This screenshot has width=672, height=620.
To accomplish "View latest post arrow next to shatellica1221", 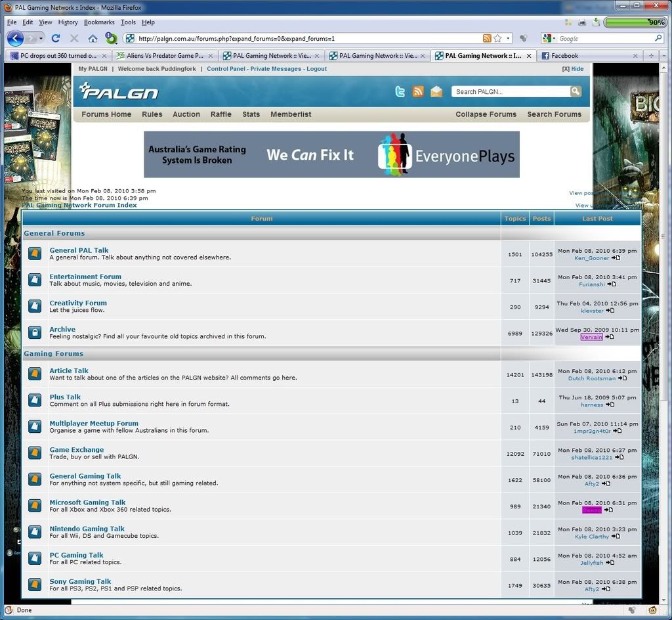I will [619, 458].
